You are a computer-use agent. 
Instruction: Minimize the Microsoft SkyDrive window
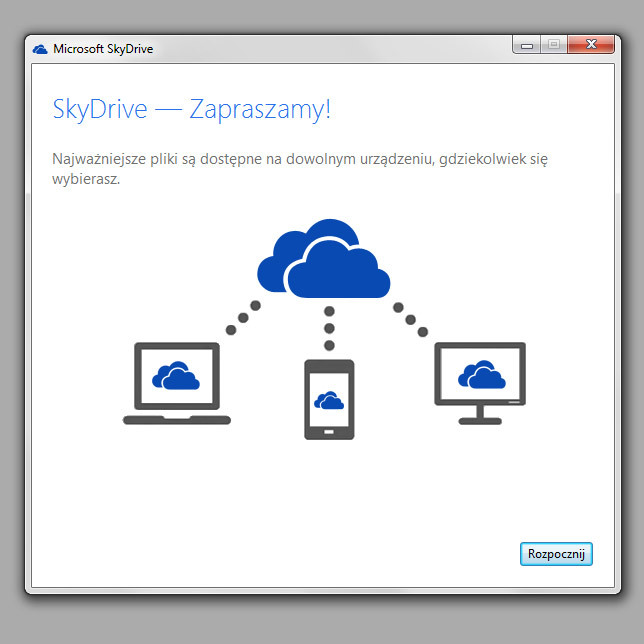pyautogui.click(x=527, y=45)
